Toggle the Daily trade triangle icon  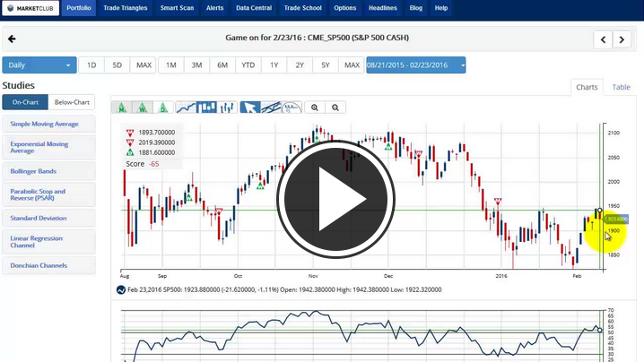pyautogui.click(x=163, y=108)
